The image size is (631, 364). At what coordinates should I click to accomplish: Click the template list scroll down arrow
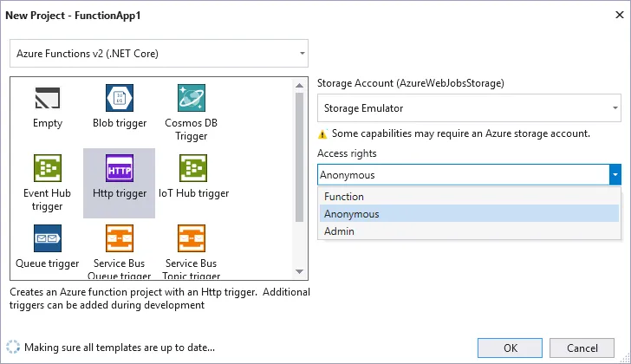coord(299,271)
